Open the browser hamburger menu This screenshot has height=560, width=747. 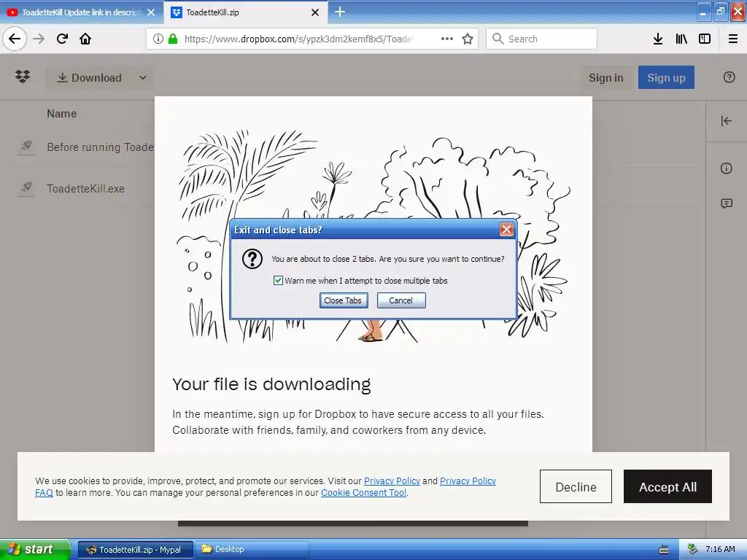click(733, 39)
